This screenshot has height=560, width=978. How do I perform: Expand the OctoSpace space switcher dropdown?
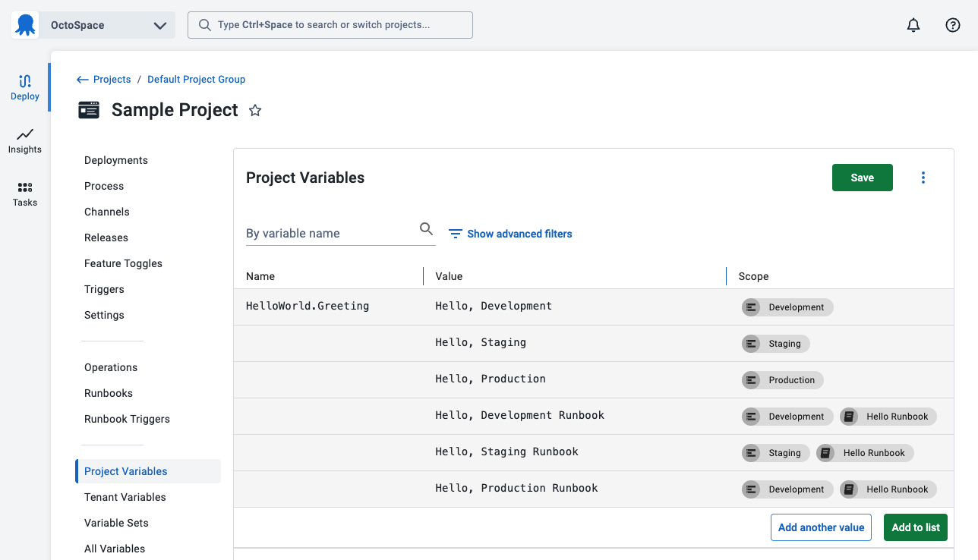tap(160, 25)
